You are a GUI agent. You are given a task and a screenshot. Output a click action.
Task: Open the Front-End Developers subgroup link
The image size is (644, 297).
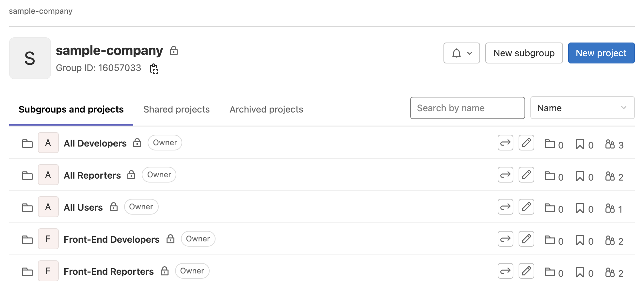pos(112,239)
